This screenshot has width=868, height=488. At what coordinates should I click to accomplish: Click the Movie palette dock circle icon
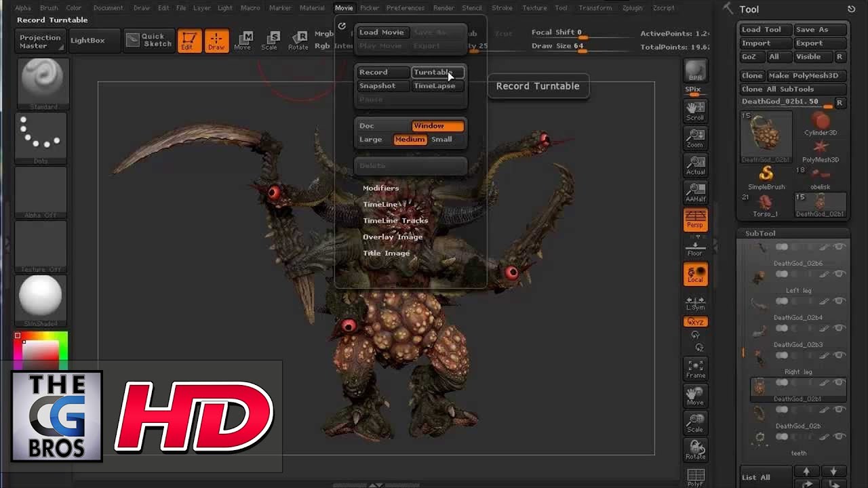[x=342, y=26]
